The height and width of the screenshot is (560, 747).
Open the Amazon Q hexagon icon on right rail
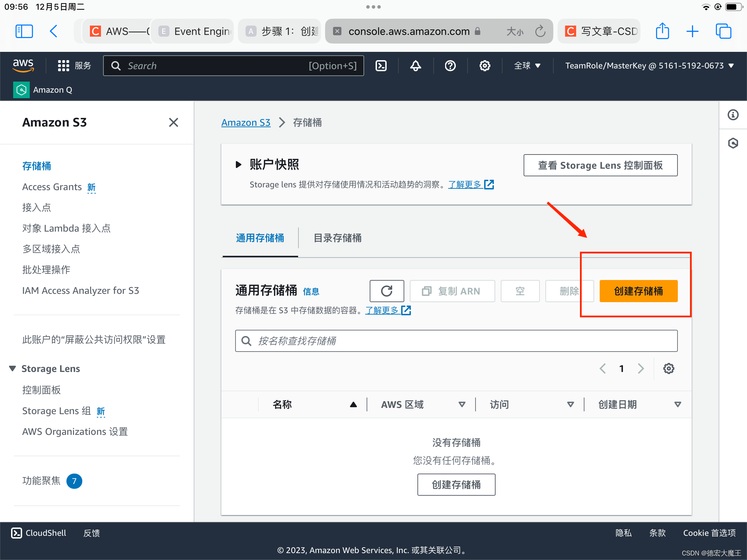tap(733, 143)
